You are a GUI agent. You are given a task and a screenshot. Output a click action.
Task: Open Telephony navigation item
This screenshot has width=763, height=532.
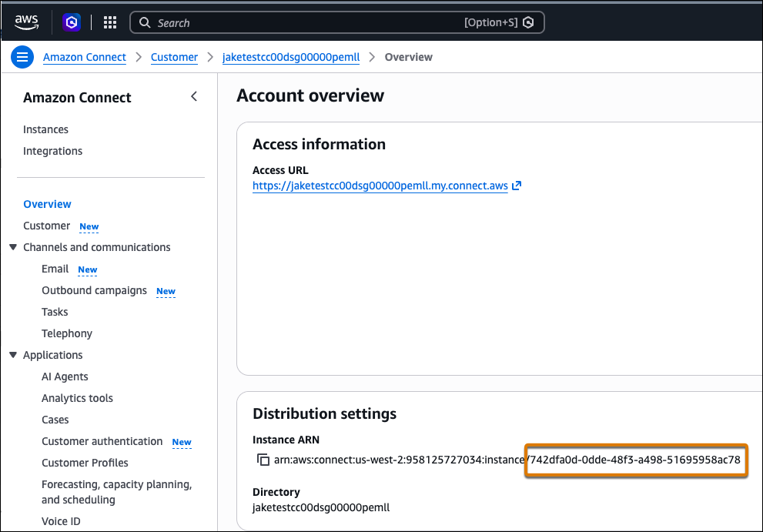click(x=67, y=333)
